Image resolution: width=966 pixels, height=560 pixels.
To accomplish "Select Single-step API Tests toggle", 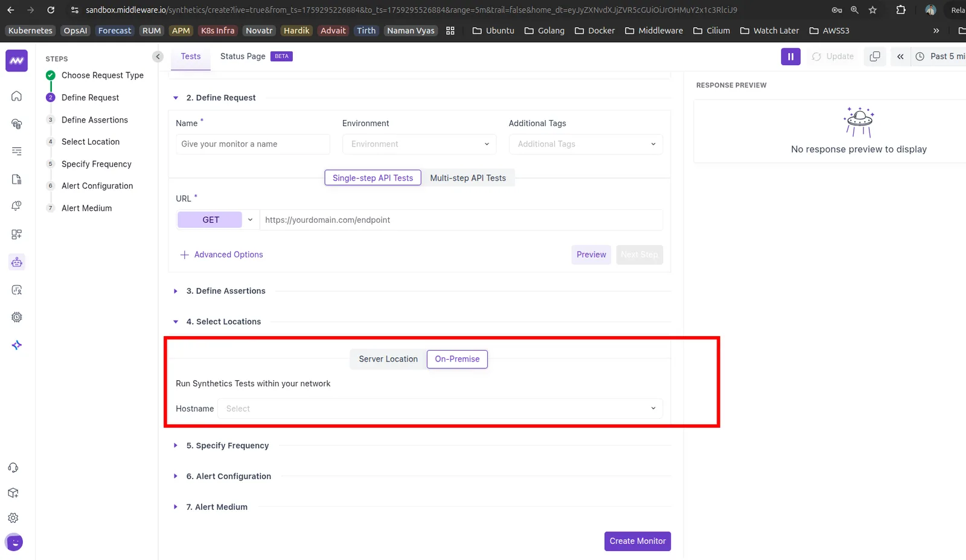I will pyautogui.click(x=373, y=178).
